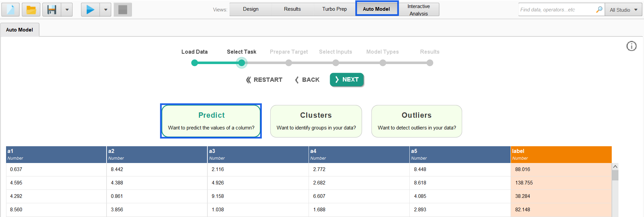The height and width of the screenshot is (217, 644).
Task: Select the Auto Model view button
Action: coord(376,9)
